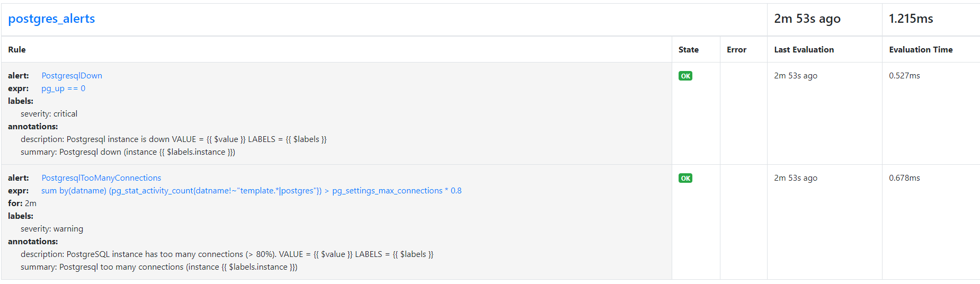Click the Error column header
This screenshot has height=284, width=980.
736,50
